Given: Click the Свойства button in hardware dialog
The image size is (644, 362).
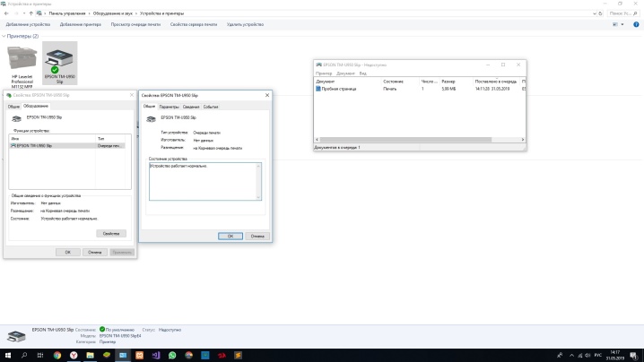Looking at the screenshot, I should pyautogui.click(x=111, y=234).
